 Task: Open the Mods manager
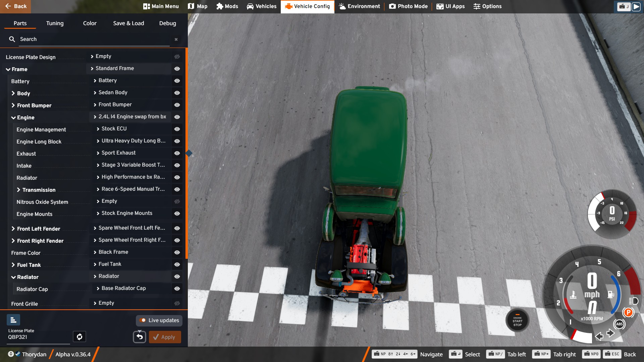[227, 6]
